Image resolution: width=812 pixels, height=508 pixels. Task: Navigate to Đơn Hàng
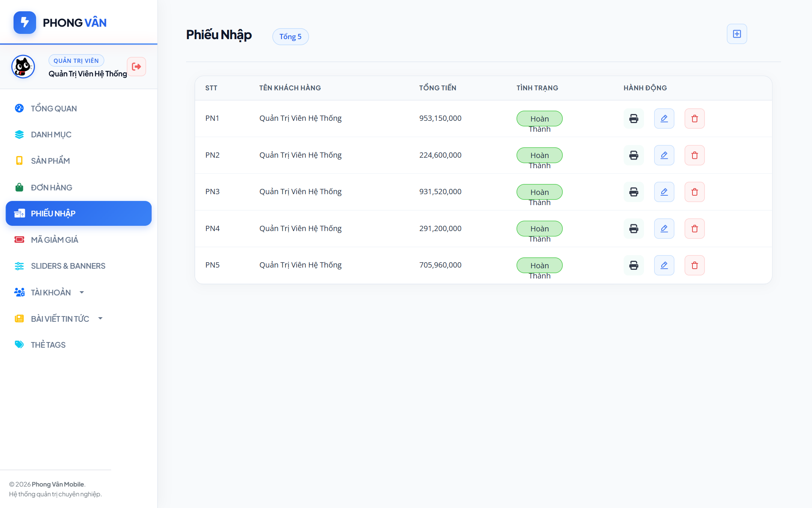(79, 187)
